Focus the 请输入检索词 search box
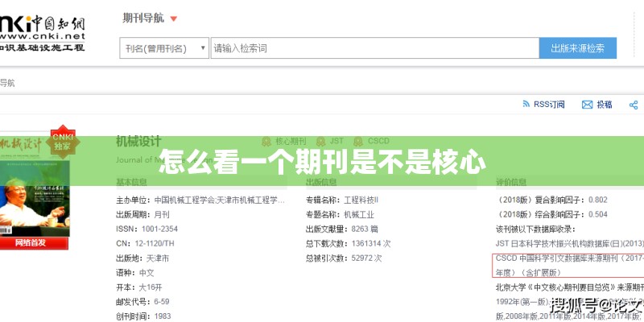This screenshot has height=322, width=644. point(374,48)
